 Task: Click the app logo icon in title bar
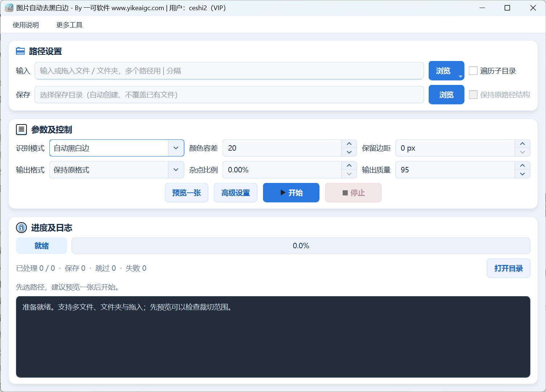[x=9, y=8]
